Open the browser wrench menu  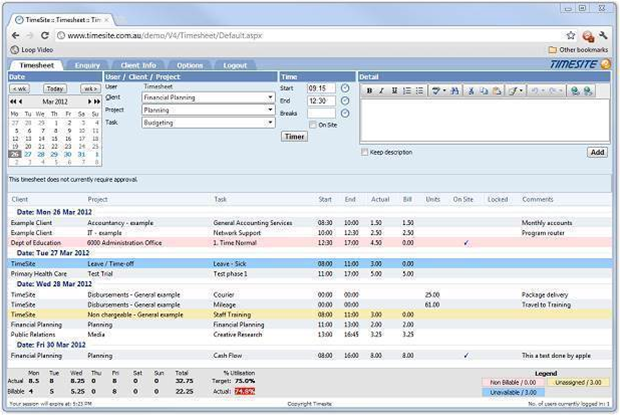[603, 36]
